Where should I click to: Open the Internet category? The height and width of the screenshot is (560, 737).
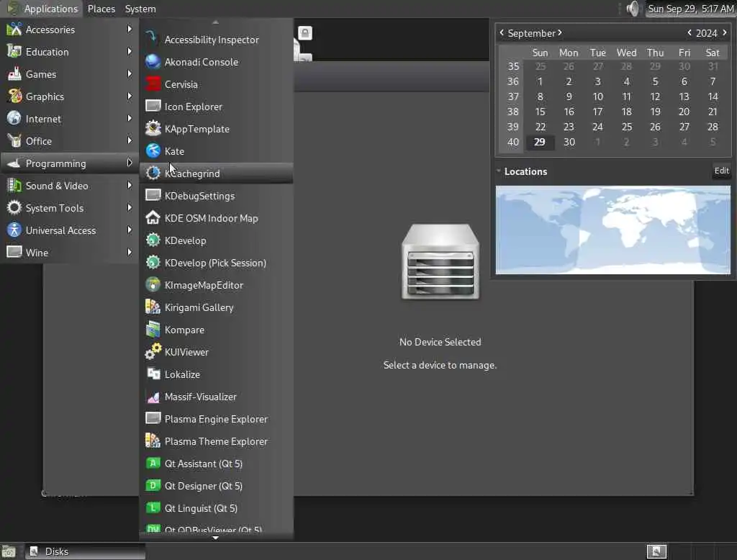pyautogui.click(x=70, y=119)
